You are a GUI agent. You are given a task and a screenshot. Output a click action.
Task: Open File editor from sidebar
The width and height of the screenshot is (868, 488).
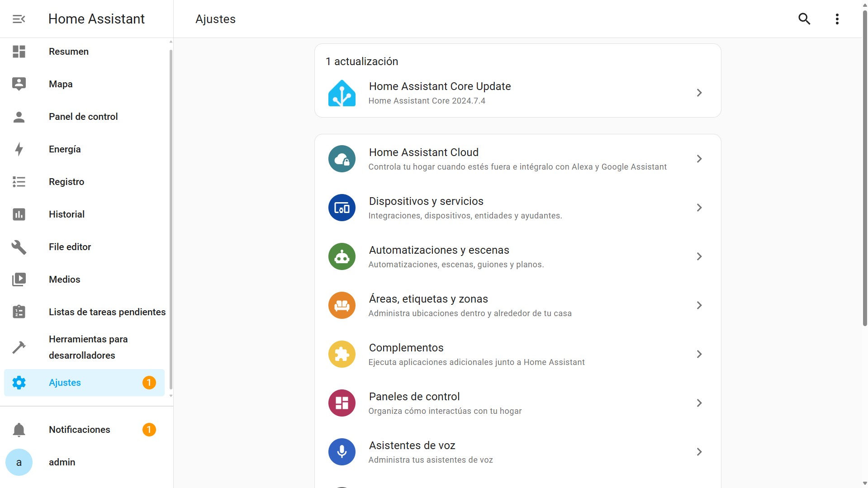pyautogui.click(x=70, y=247)
